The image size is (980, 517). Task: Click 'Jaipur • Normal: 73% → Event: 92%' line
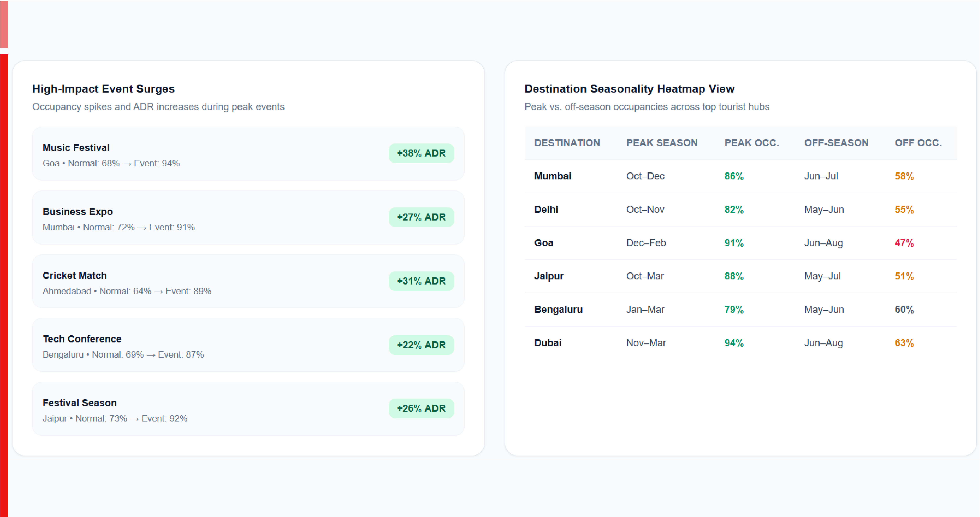click(x=115, y=419)
